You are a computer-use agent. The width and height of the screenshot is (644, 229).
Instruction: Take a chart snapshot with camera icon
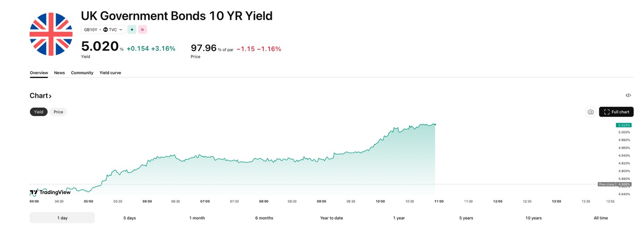[591, 112]
